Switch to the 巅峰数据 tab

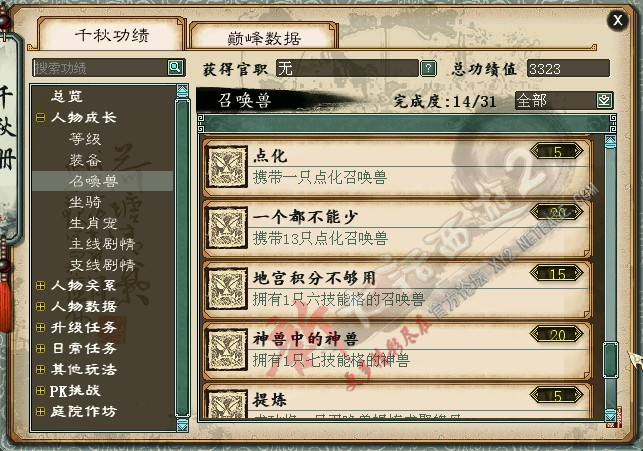coord(264,38)
